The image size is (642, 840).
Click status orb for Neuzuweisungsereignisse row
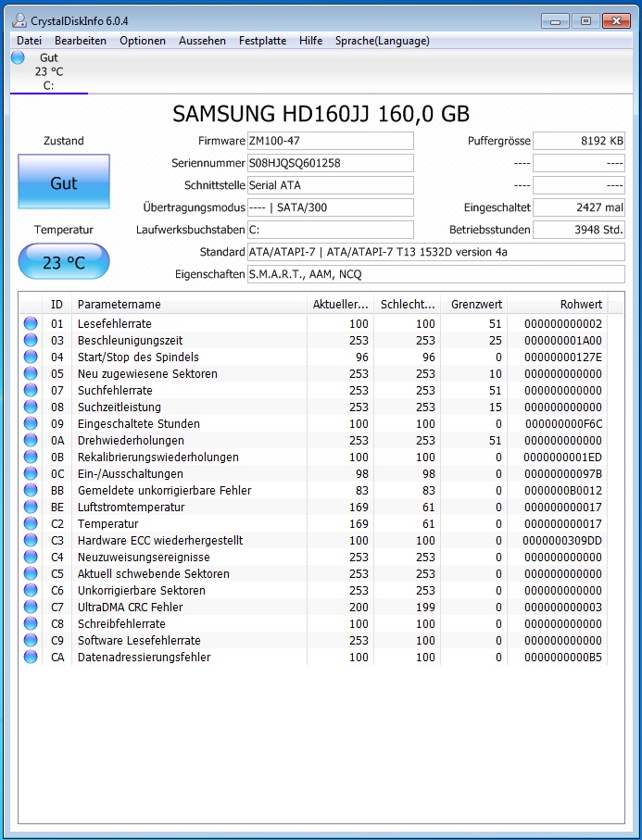coord(31,557)
